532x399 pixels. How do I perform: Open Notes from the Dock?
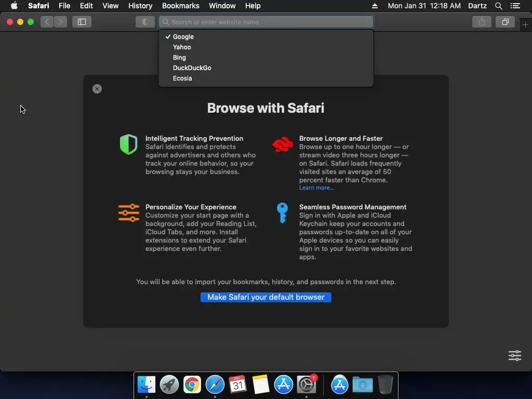tap(261, 385)
